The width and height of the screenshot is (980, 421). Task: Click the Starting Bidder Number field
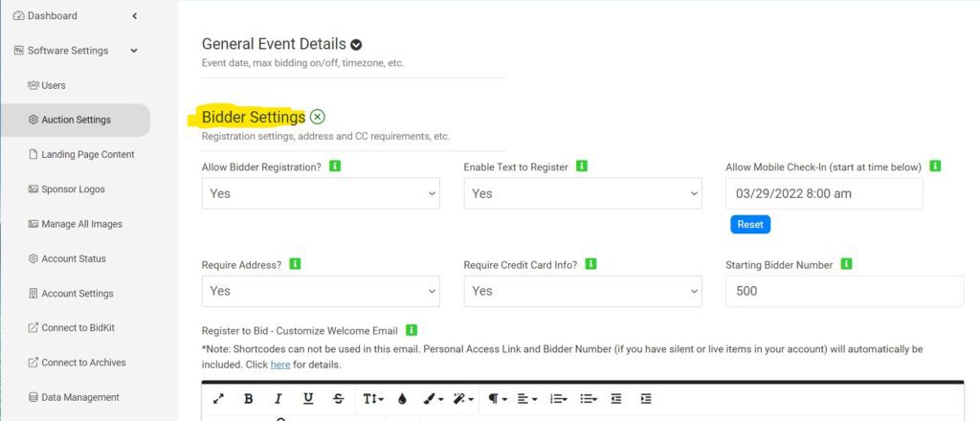(x=844, y=291)
